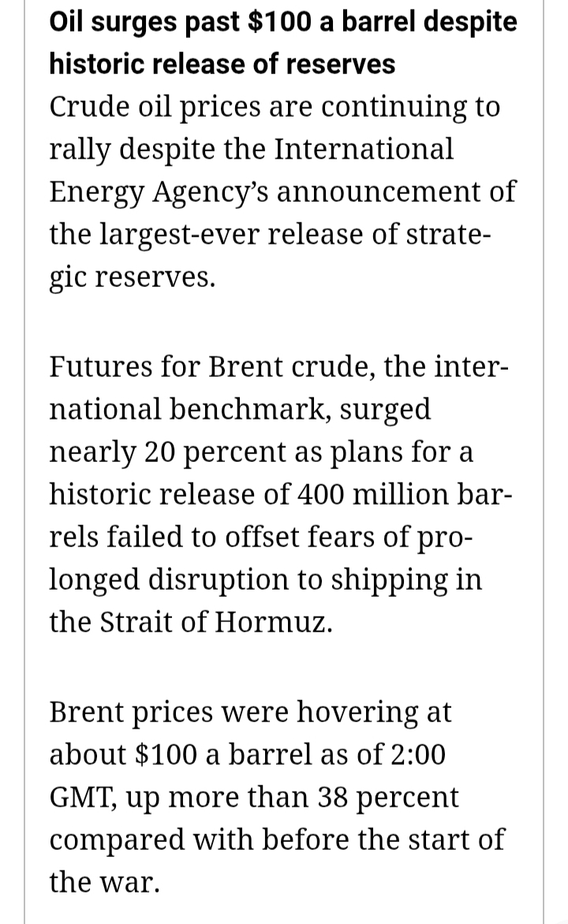Screen dimensions: 568x924
Task: Click "Brent prices were hovering at" line
Action: coord(250,712)
